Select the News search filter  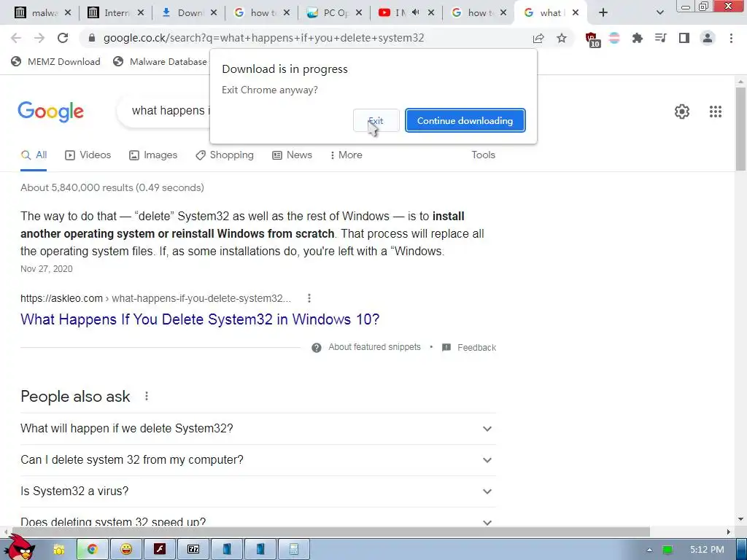[292, 155]
